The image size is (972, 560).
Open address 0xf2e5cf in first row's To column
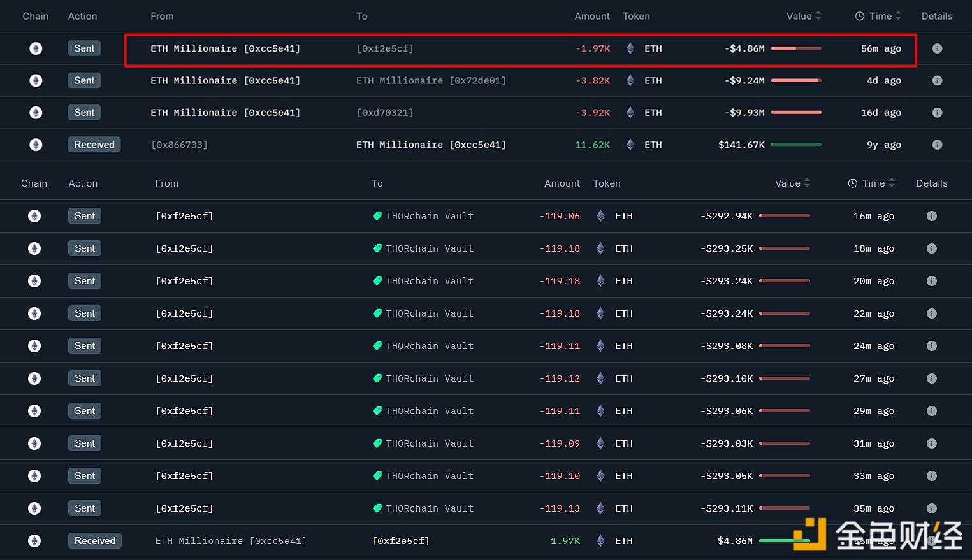point(385,48)
